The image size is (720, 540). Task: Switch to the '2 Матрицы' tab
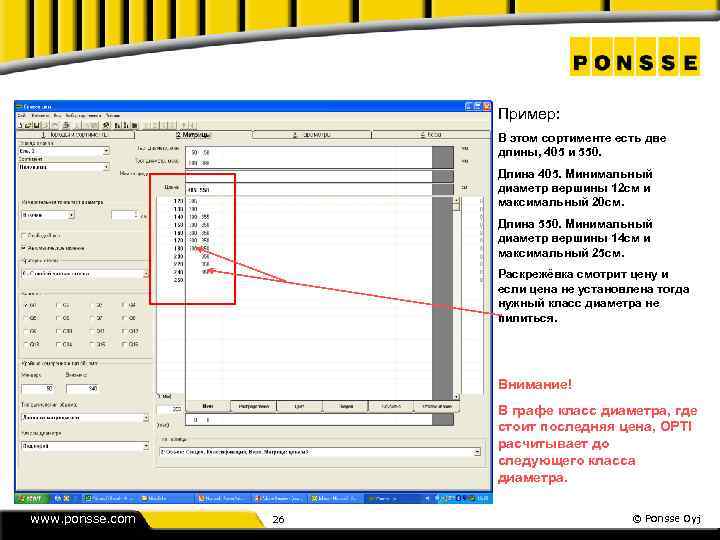pos(193,135)
